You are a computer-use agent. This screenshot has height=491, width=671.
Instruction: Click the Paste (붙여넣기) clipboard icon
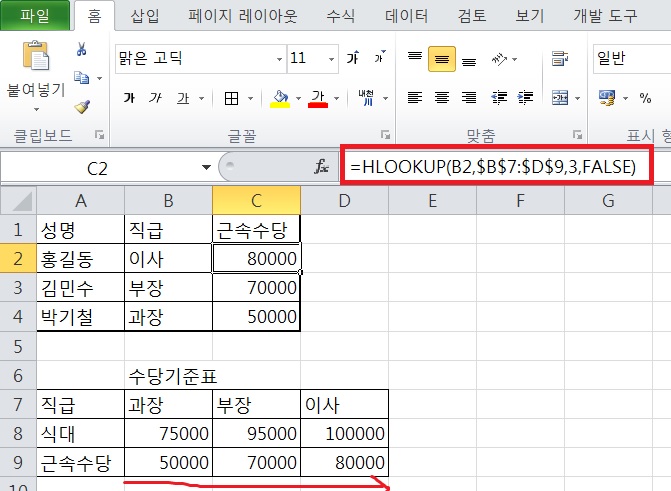pos(36,55)
